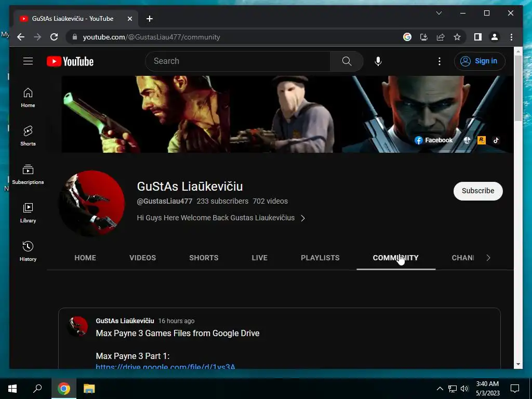
Task: Open the Rockstar Games banner link icon
Action: (x=481, y=140)
